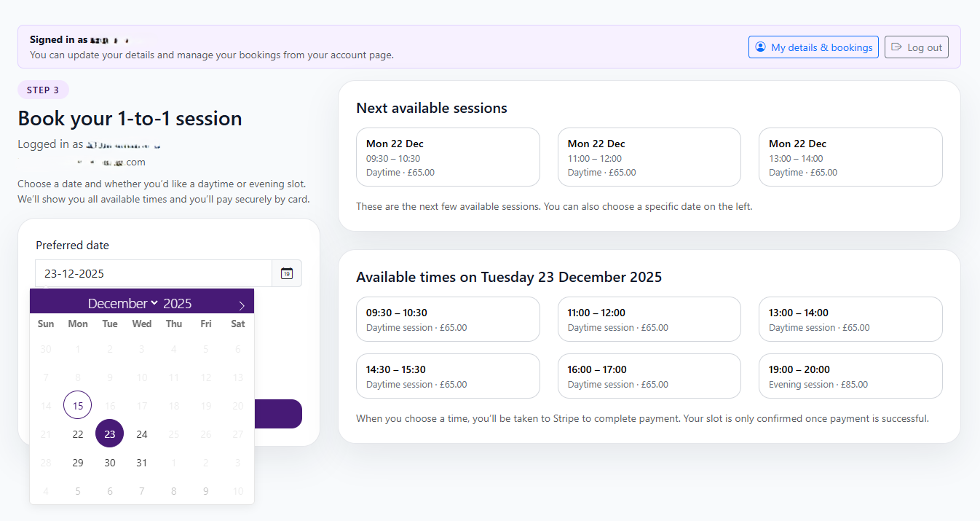Select day 15 in the calendar

pos(77,405)
